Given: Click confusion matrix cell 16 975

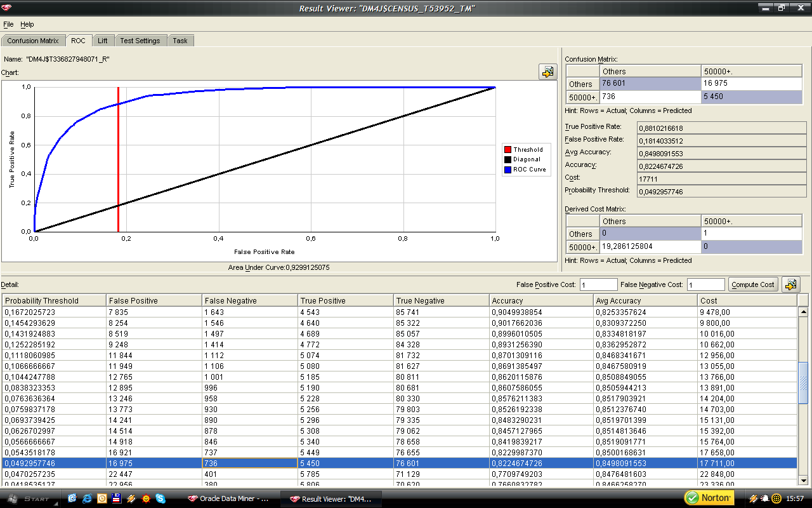Looking at the screenshot, I should point(752,83).
